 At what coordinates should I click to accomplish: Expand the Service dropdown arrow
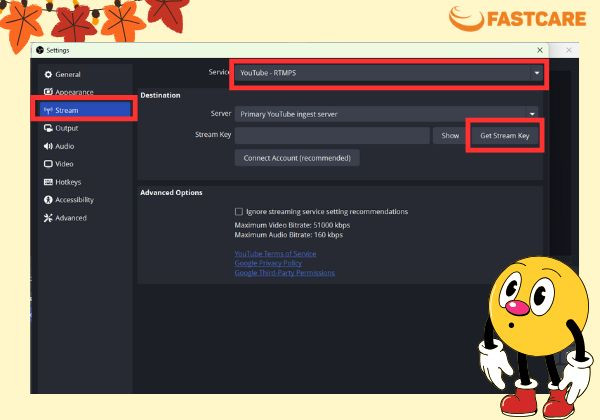(537, 73)
